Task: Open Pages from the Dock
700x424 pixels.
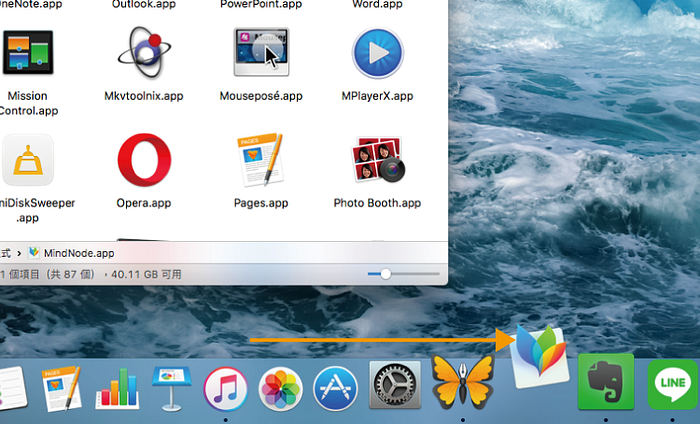Action: [x=61, y=388]
